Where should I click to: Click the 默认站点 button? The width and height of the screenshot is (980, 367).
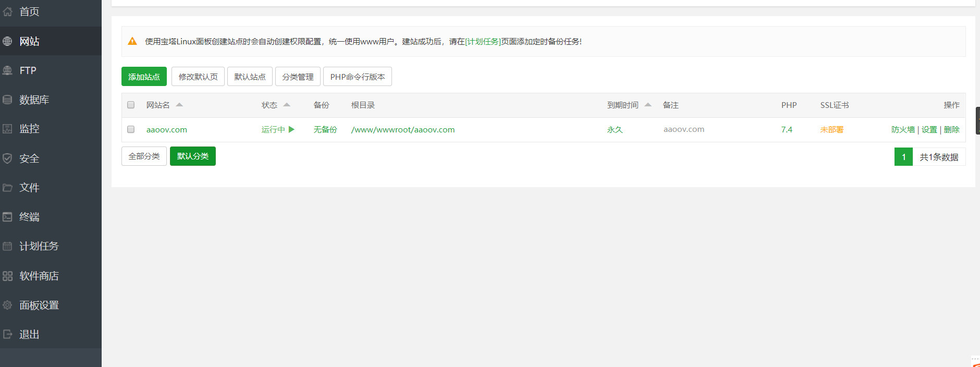(250, 77)
